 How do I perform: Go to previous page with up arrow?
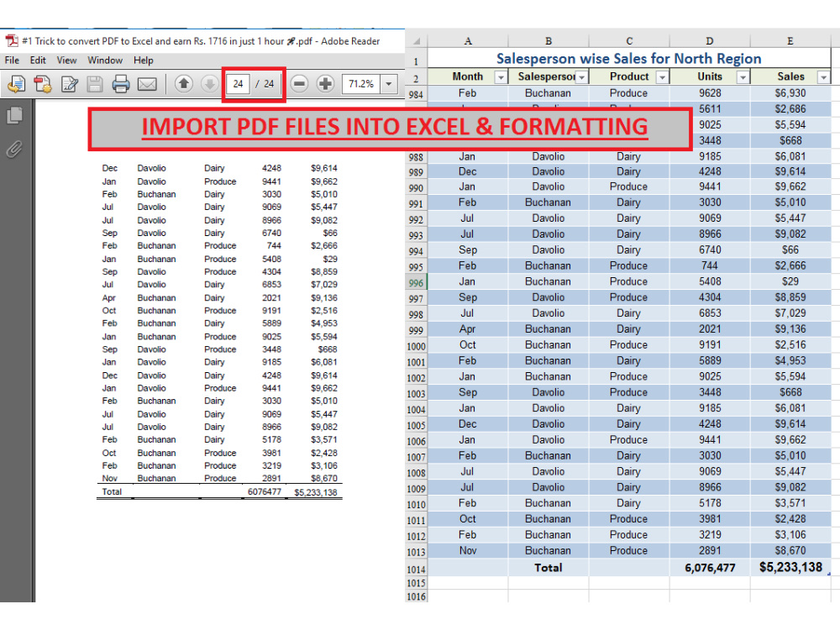click(184, 83)
